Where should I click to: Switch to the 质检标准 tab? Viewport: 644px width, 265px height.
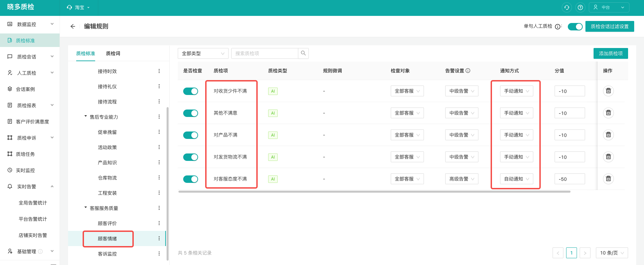pyautogui.click(x=86, y=53)
